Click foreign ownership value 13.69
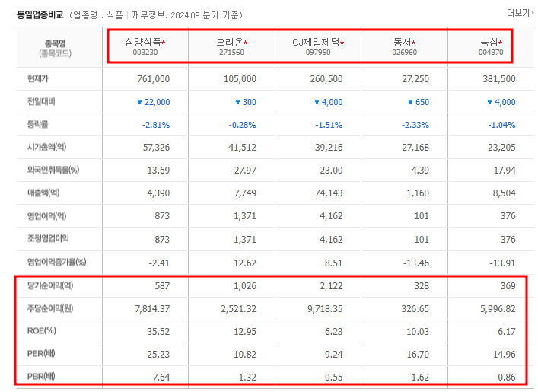Viewport: 538px width, 392px height. pos(158,171)
